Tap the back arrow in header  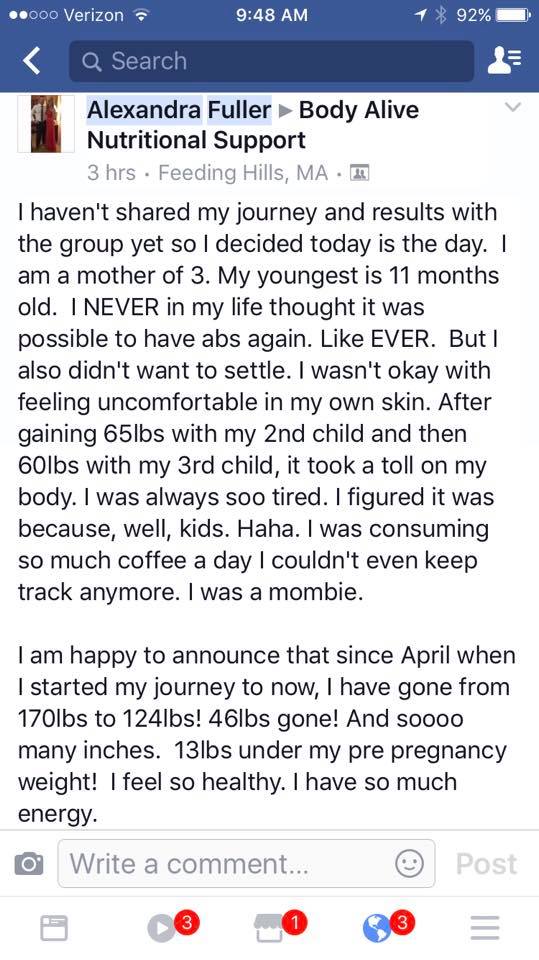tap(31, 61)
